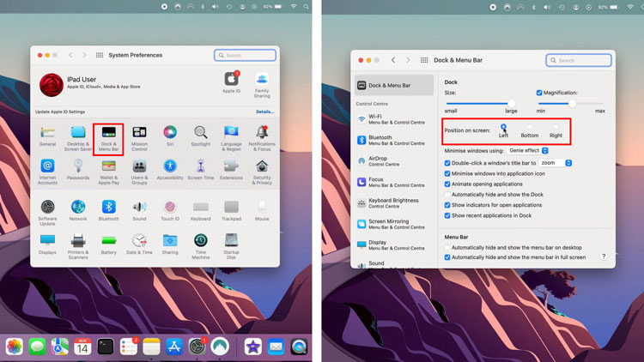
Task: Select Display in the sidebar
Action: coord(394,245)
